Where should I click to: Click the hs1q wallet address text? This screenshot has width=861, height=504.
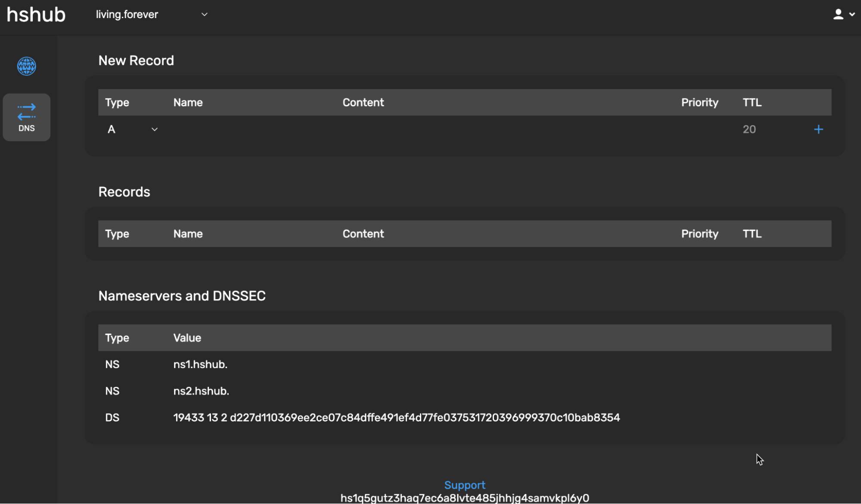[464, 498]
